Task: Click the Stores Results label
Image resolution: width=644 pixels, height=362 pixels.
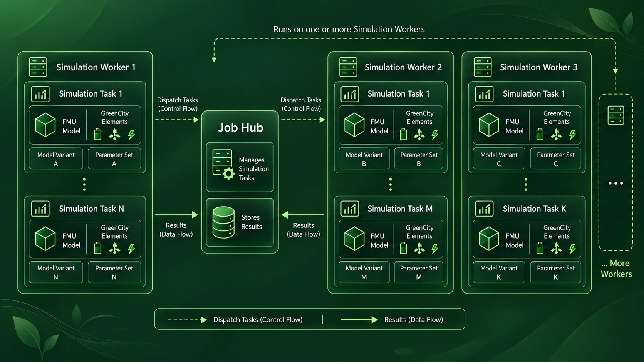Action: point(252,222)
